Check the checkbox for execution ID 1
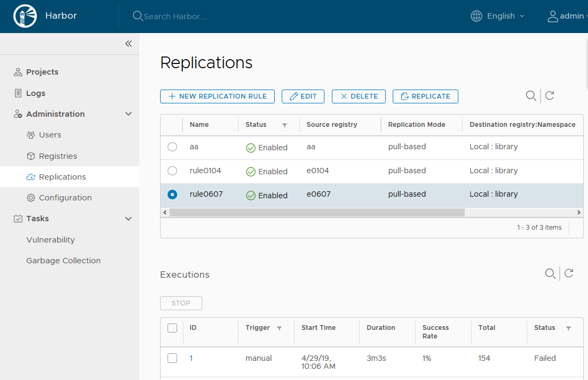Screen dimensions: 588x380 (172, 358)
